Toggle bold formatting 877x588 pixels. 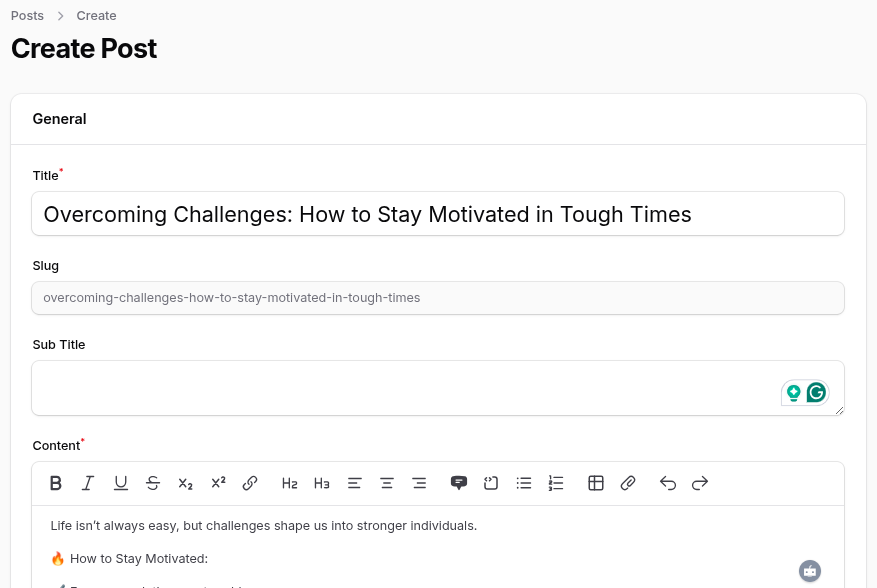(56, 483)
